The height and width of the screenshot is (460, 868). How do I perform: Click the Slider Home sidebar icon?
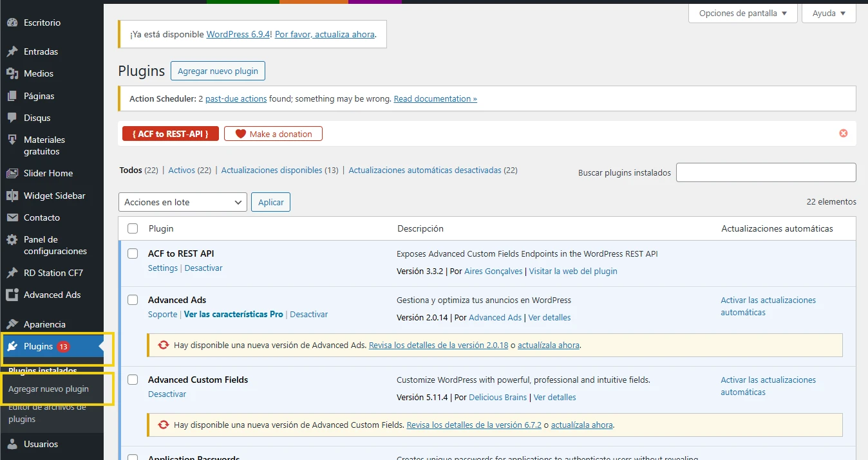tap(14, 173)
